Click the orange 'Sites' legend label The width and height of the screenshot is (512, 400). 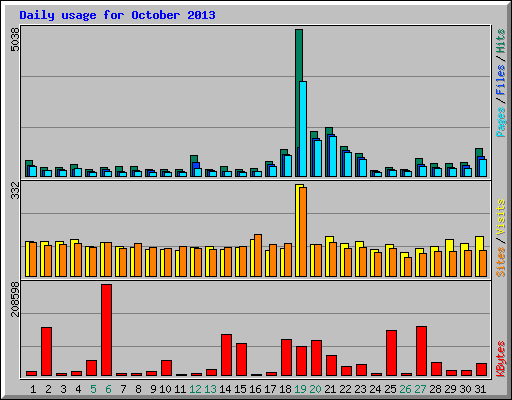500,262
